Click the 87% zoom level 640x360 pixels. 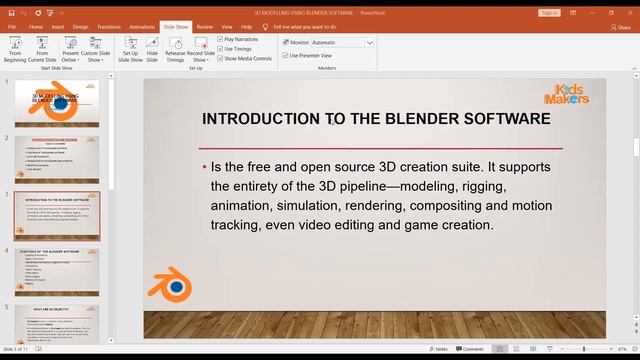tap(622, 349)
